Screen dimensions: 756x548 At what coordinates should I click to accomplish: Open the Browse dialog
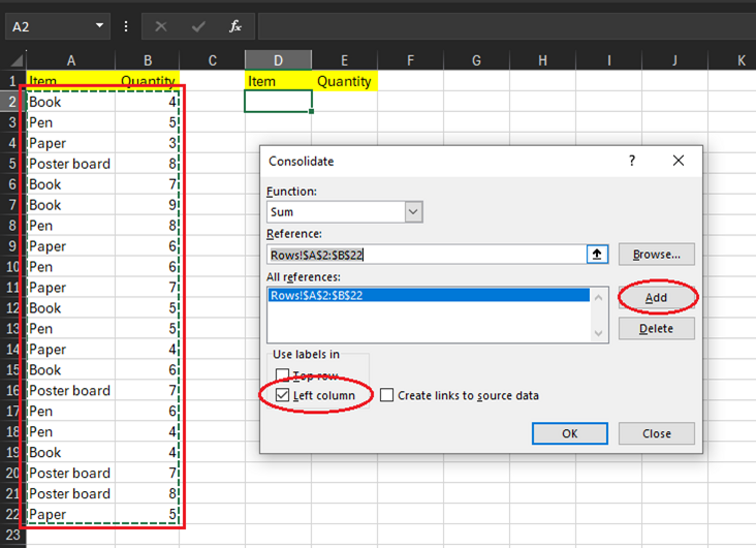coord(656,254)
